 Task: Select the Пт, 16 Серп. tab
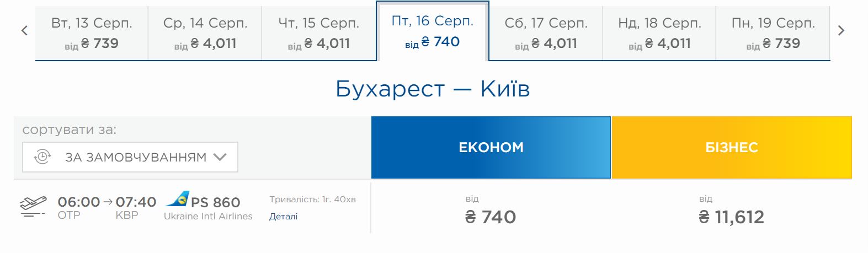432,31
